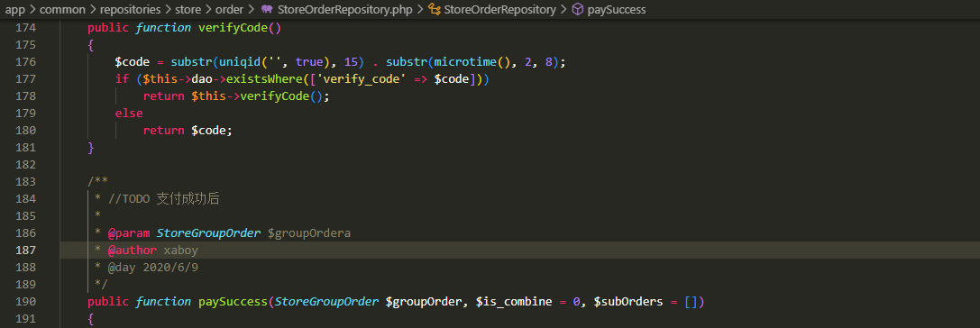Open the 'repositories' breadcrumb dropdown
Screen dimensions: 980x328
tap(130, 9)
